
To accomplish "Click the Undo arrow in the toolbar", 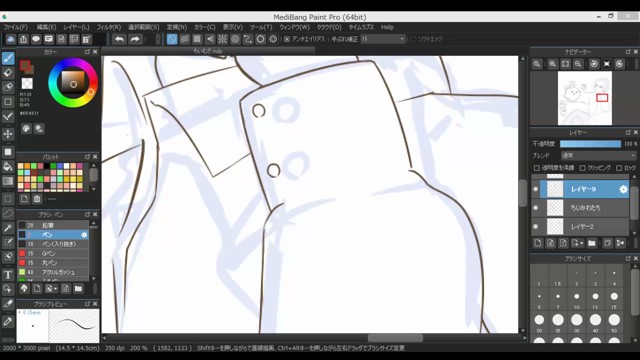I will (x=119, y=39).
